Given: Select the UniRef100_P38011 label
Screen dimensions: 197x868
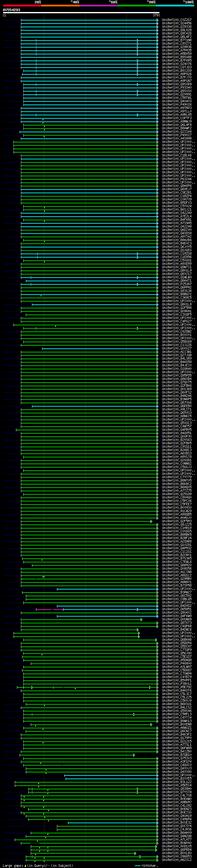Looking at the screenshot, I should coord(177,684).
